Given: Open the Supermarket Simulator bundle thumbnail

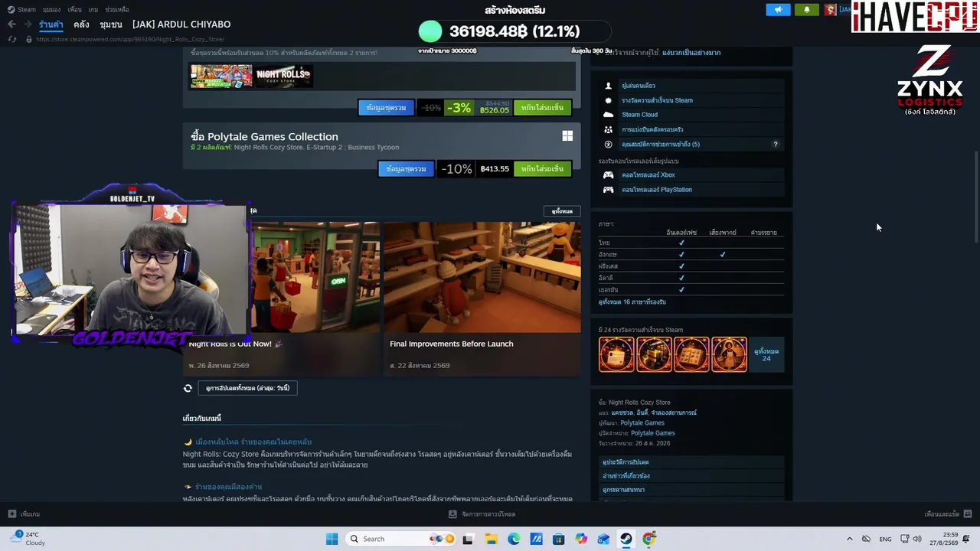Looking at the screenshot, I should pos(221,76).
